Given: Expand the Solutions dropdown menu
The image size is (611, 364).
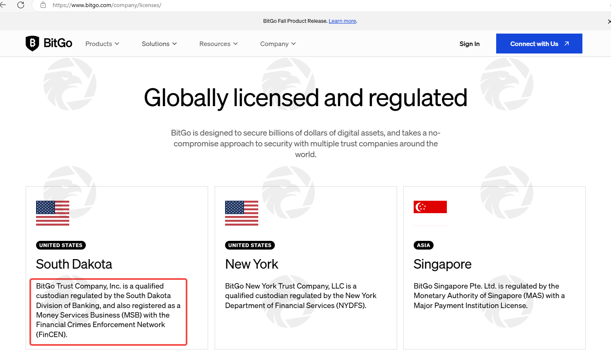Looking at the screenshot, I should point(159,44).
